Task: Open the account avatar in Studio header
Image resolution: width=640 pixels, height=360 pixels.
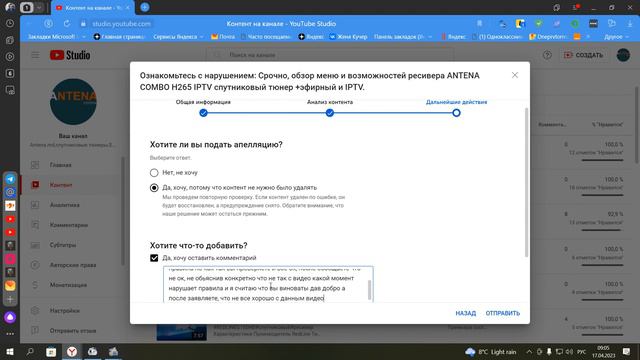Action: pyautogui.click(x=623, y=55)
